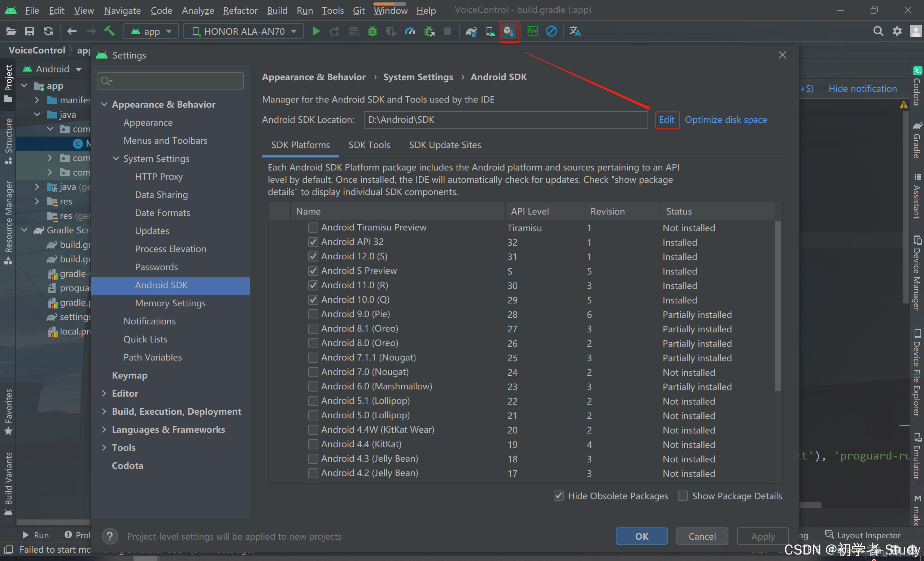This screenshot has height=561, width=924.
Task: Click the Profile app gauge icon
Action: 410,31
